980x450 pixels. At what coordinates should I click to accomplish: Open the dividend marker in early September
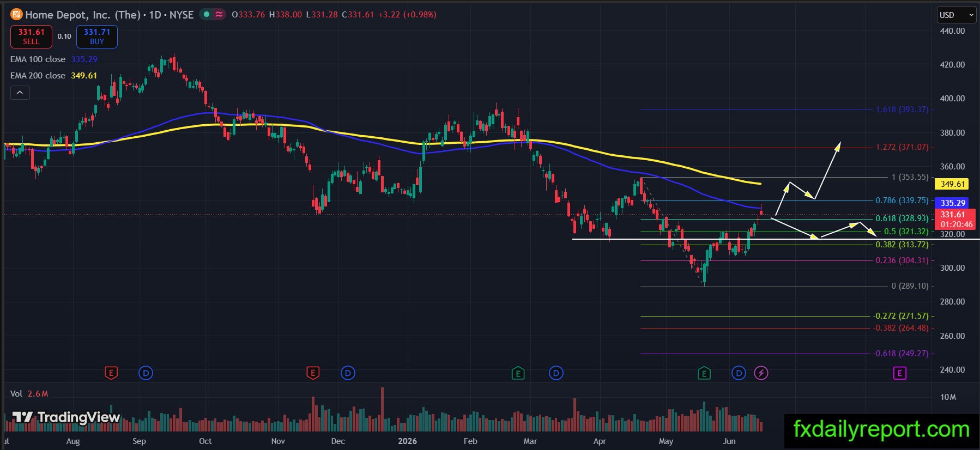tap(146, 373)
